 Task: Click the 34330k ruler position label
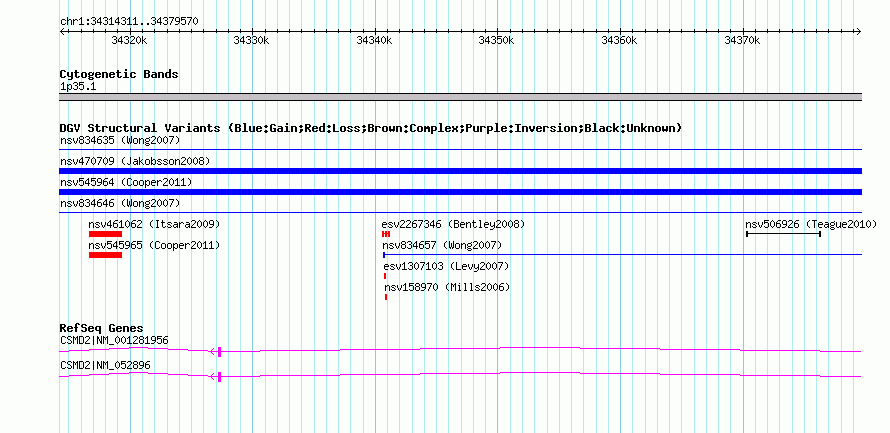point(252,40)
